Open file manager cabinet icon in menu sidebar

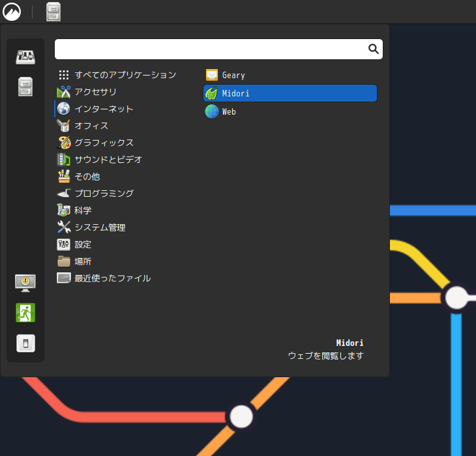(x=25, y=87)
